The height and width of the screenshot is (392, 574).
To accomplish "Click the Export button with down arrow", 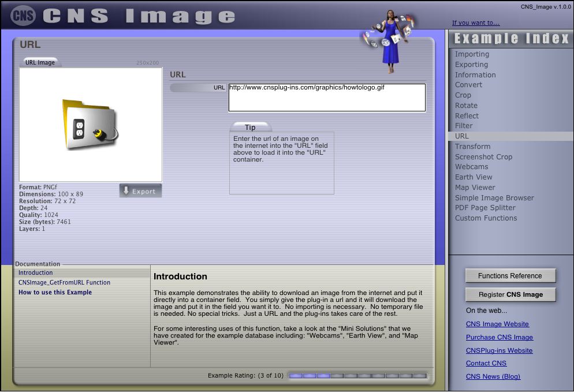I will [140, 191].
